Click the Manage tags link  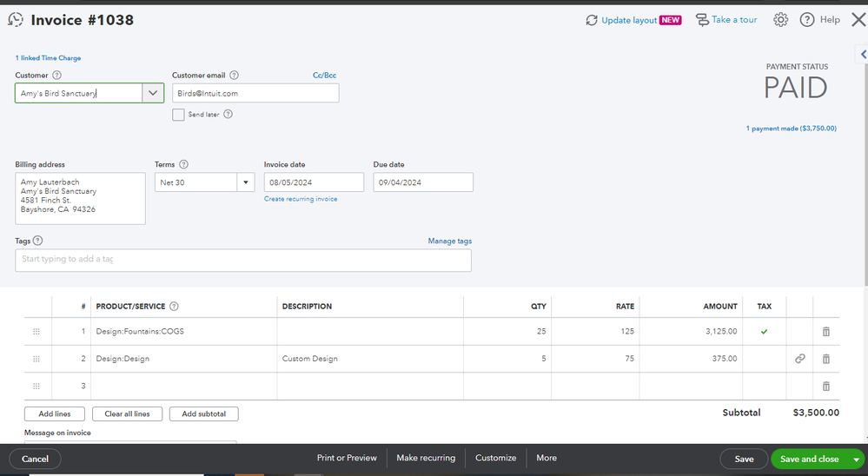[x=449, y=241]
